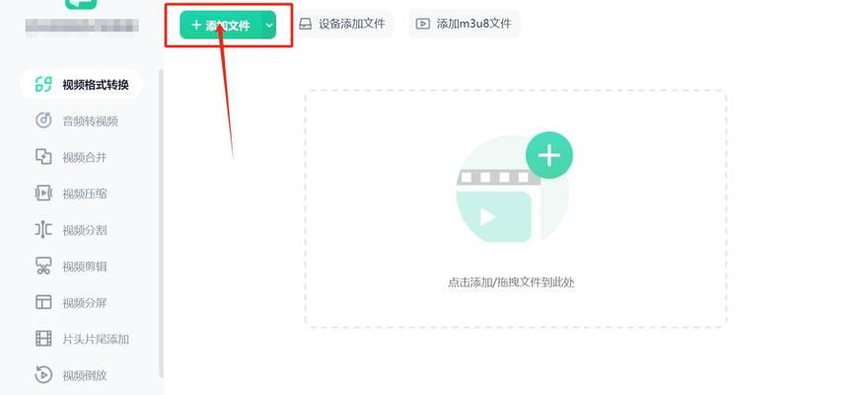Image resolution: width=868 pixels, height=395 pixels.
Task: Select 视频格式转换 in the sidebar
Action: [81, 85]
